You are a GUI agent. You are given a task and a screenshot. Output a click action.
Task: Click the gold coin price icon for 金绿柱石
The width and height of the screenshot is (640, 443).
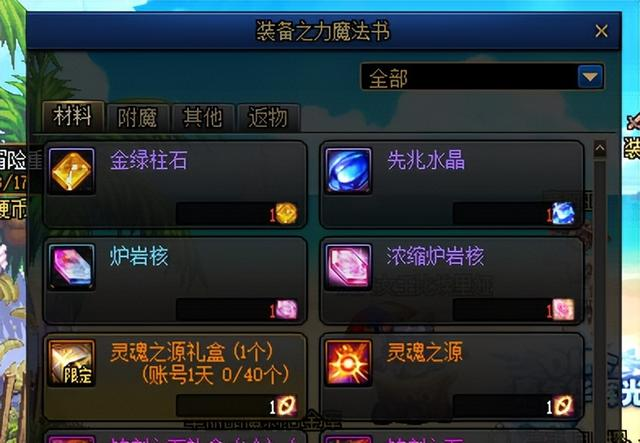pyautogui.click(x=286, y=213)
